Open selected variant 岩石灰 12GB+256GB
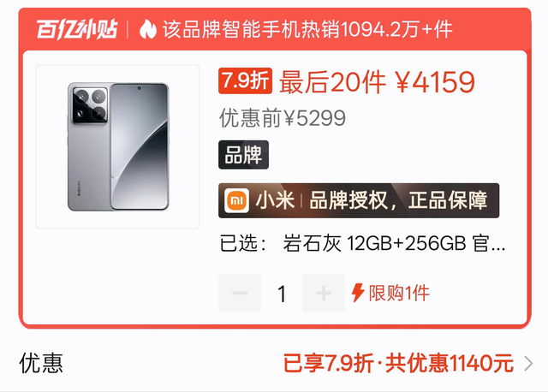 click(394, 244)
